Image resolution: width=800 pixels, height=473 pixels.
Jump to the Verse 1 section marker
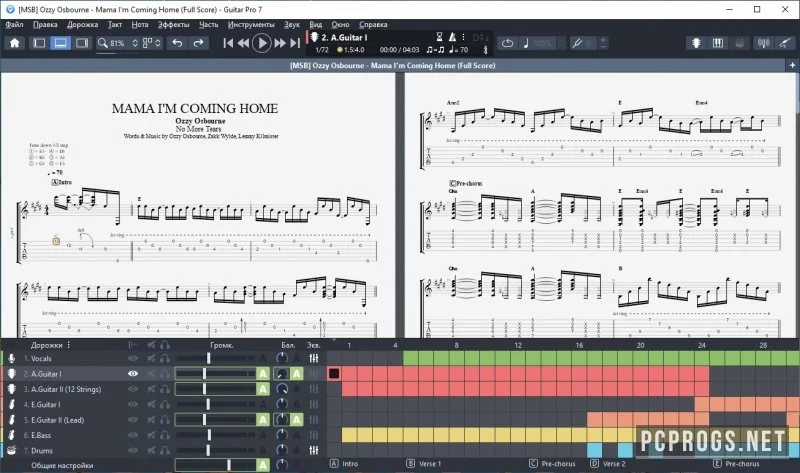click(x=424, y=464)
